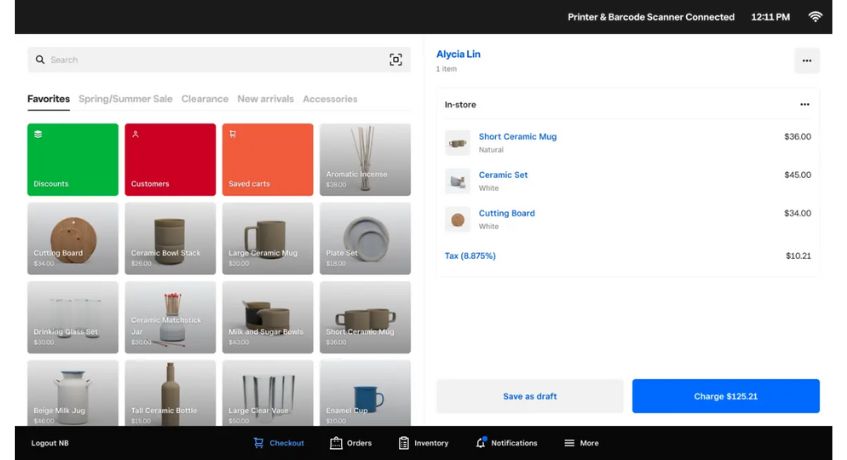Click the Short Ceramic Mug cart item link
This screenshot has height=460, width=847.
[x=517, y=137]
